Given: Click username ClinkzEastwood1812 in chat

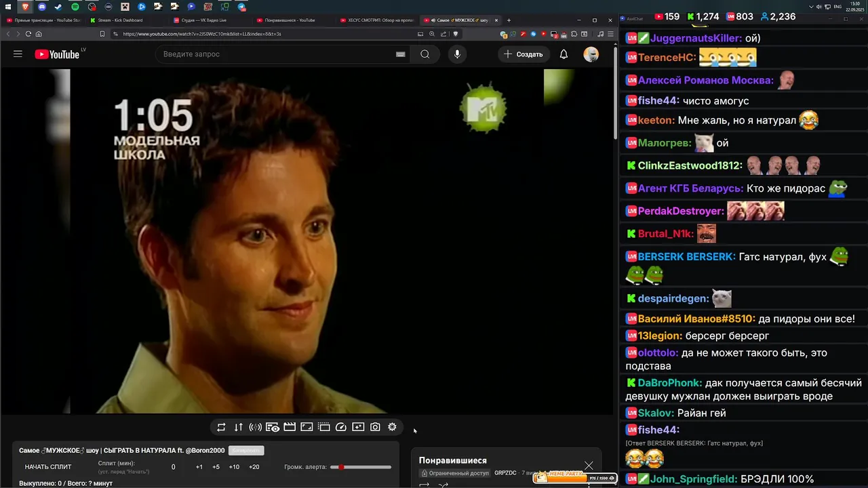Looking at the screenshot, I should coord(690,165).
